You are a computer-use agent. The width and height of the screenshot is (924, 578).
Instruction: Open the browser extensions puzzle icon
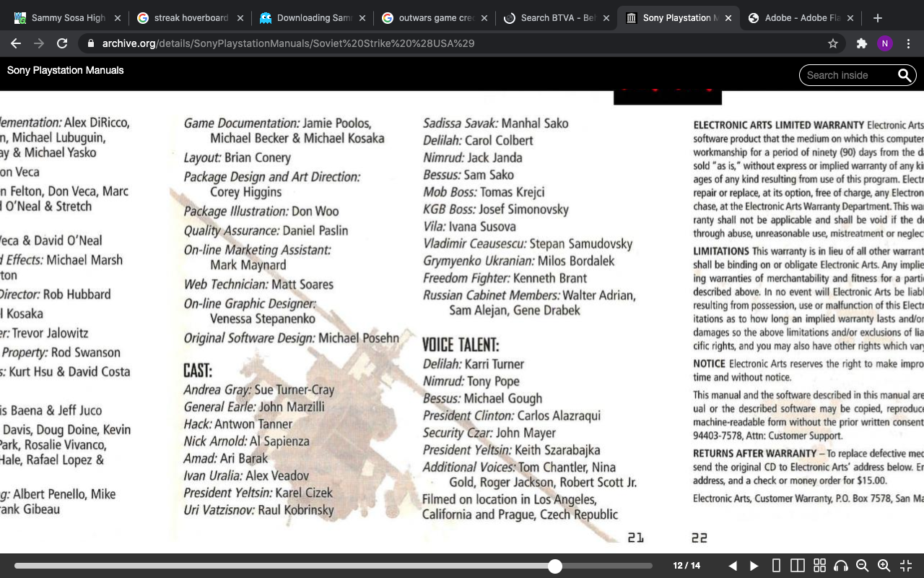tap(861, 43)
